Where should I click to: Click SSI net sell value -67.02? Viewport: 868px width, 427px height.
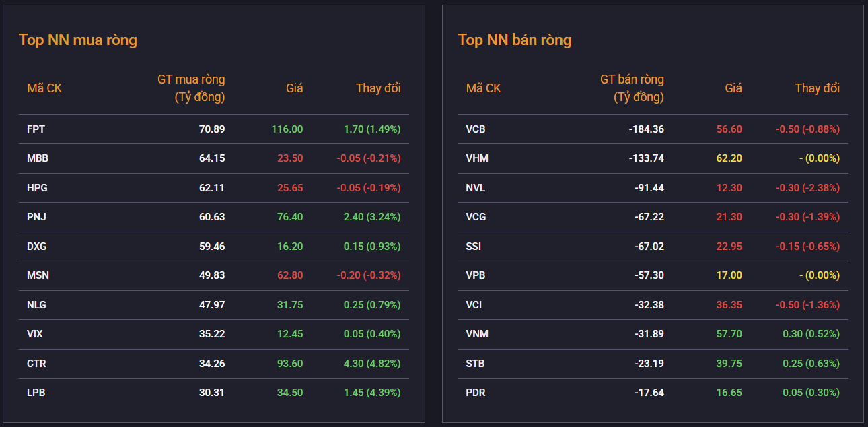click(649, 247)
